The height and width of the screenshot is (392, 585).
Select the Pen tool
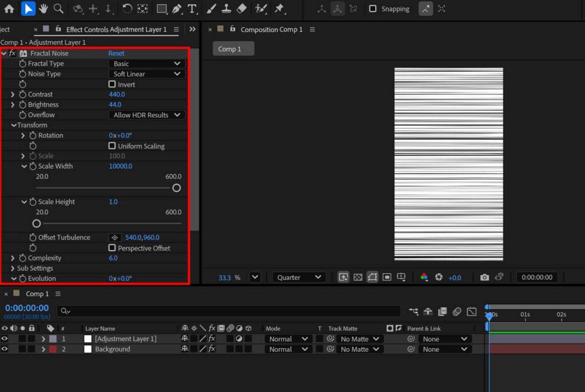click(x=177, y=9)
